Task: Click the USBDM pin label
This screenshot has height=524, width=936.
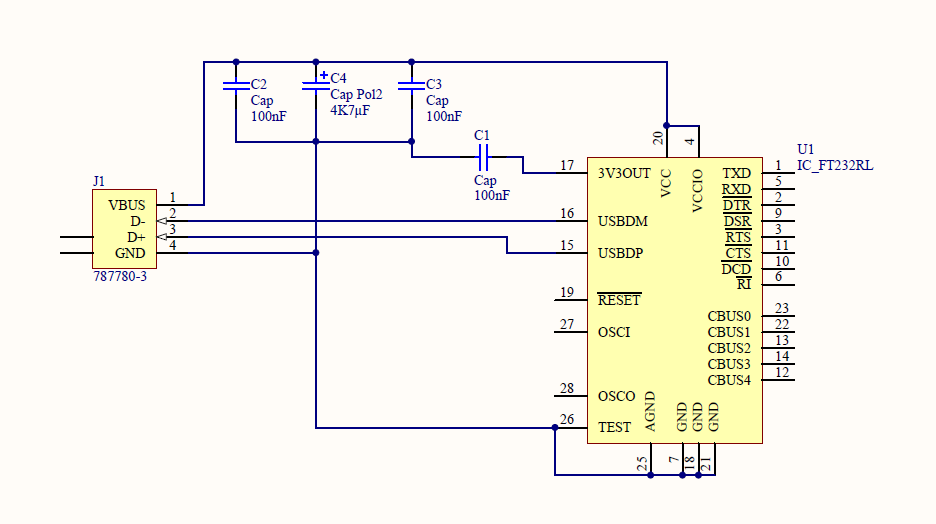Action: pos(623,221)
